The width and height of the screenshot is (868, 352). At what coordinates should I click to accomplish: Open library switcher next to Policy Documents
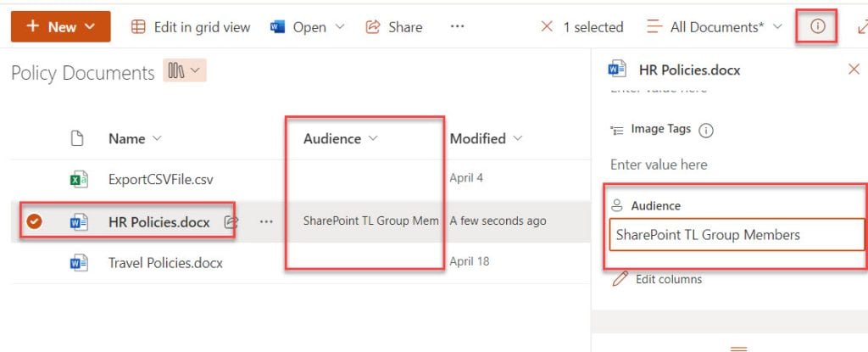184,71
